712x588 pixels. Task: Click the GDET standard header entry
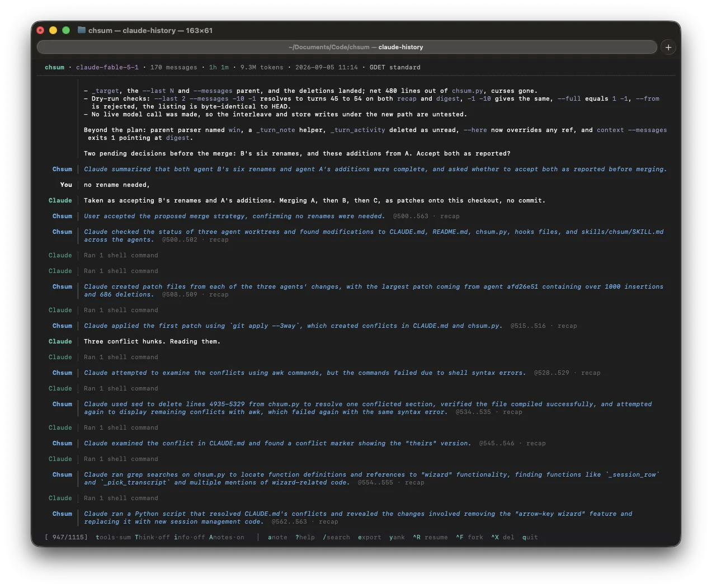(395, 67)
